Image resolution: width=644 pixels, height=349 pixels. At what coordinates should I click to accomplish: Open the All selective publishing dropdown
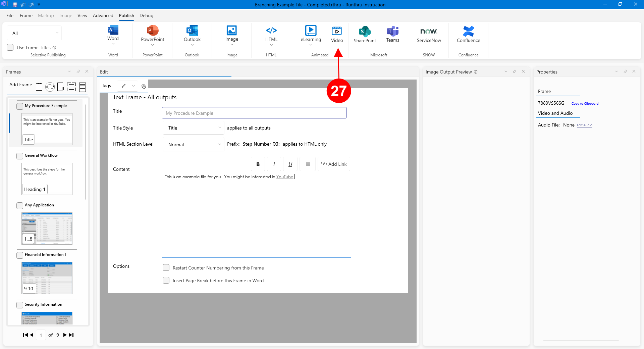point(34,33)
